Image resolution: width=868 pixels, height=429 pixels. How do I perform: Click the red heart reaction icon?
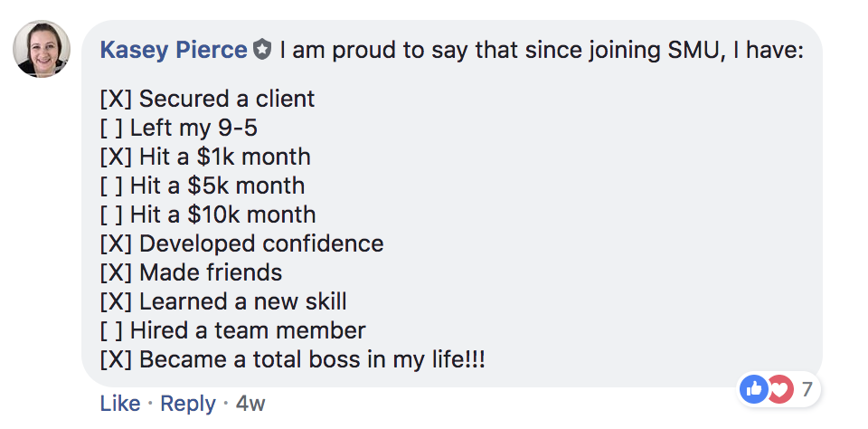(x=778, y=390)
